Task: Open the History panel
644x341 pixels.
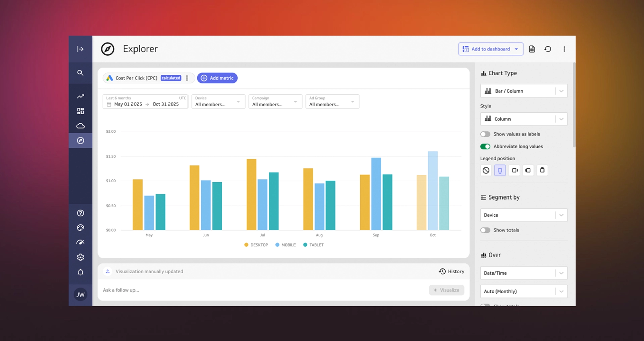Action: [x=451, y=271]
